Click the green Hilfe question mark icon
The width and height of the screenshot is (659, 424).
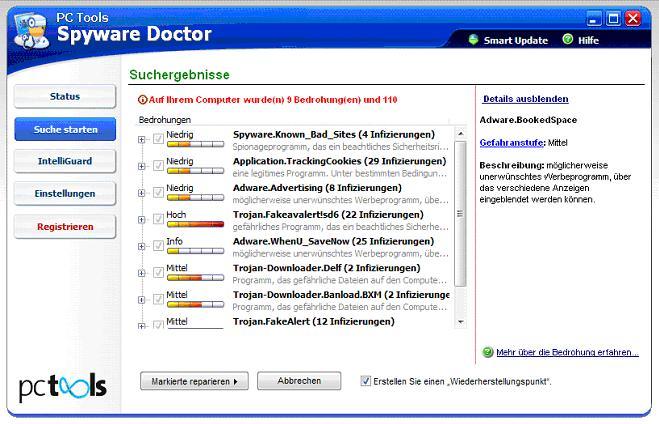pyautogui.click(x=567, y=40)
